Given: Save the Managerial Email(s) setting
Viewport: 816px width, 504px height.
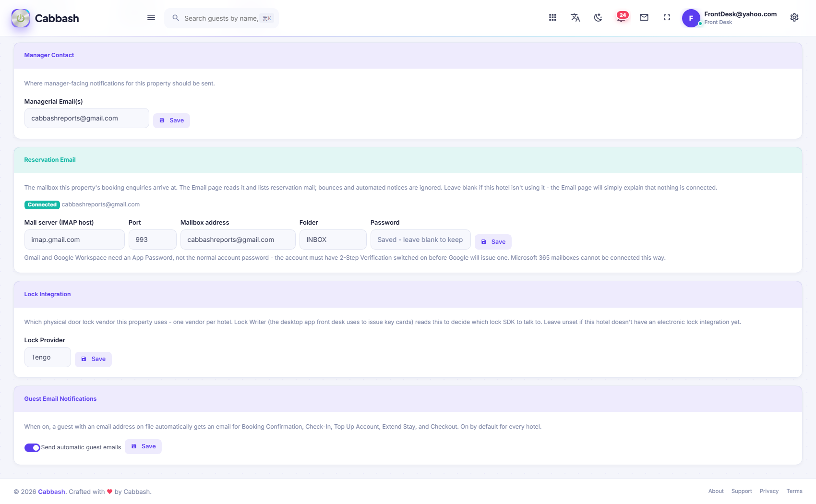Looking at the screenshot, I should 171,120.
